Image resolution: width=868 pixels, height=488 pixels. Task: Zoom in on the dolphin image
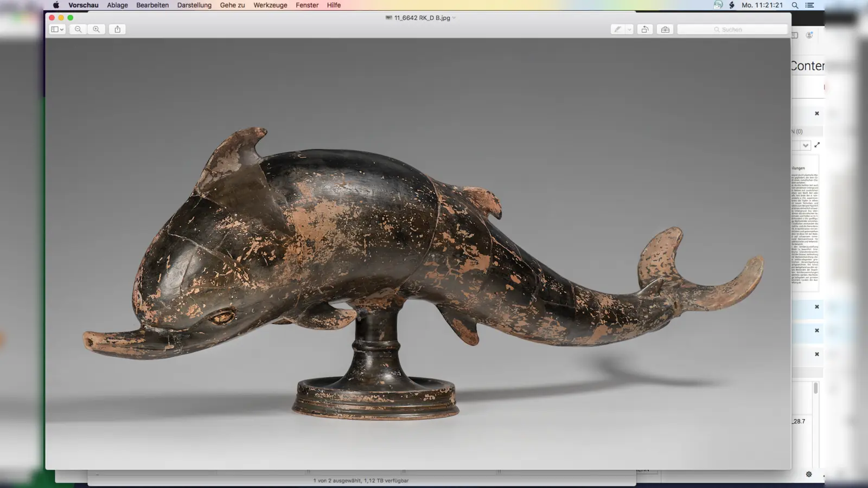[x=96, y=29]
